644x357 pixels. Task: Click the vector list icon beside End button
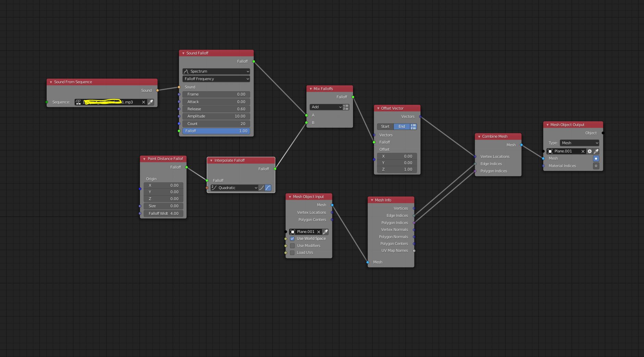pos(413,126)
